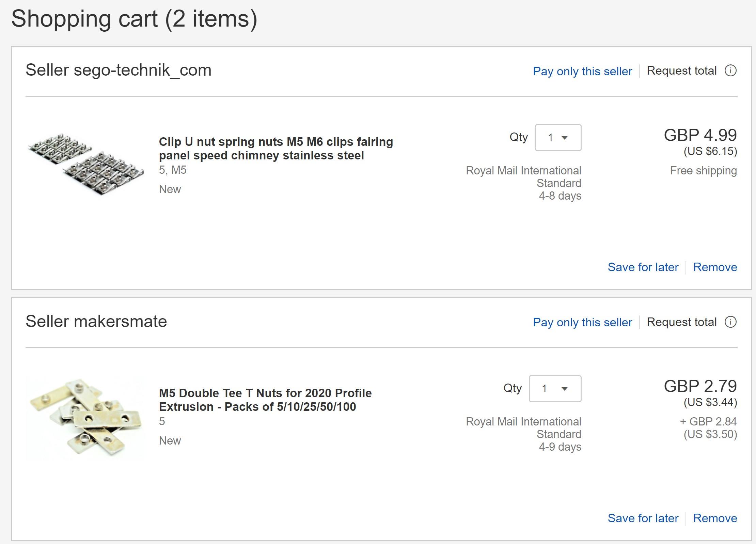The height and width of the screenshot is (544, 756).
Task: Open quantity dropdown for M5 Double Tee Nuts
Action: tap(555, 389)
